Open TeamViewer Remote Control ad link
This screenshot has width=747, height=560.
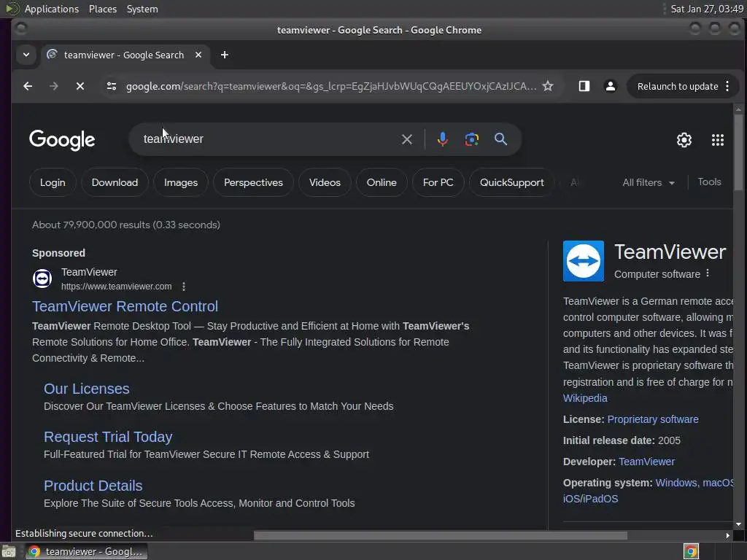coord(125,306)
